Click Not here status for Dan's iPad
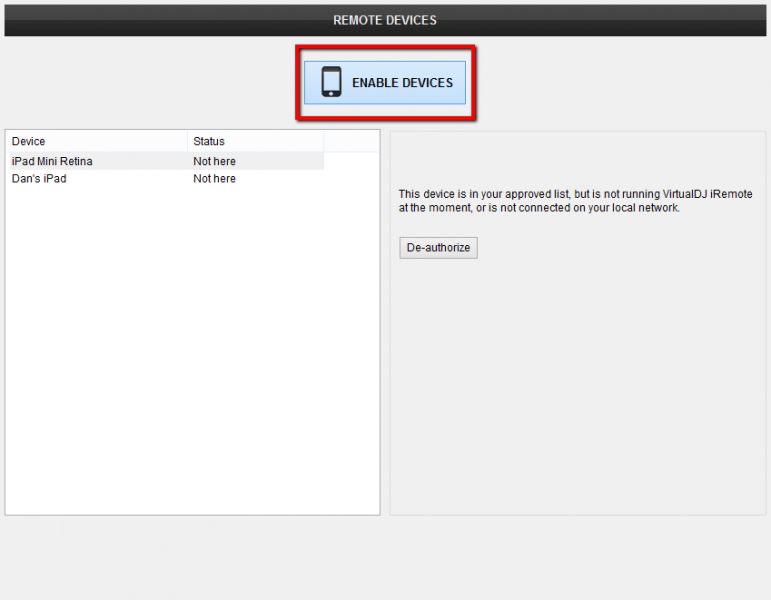 214,179
